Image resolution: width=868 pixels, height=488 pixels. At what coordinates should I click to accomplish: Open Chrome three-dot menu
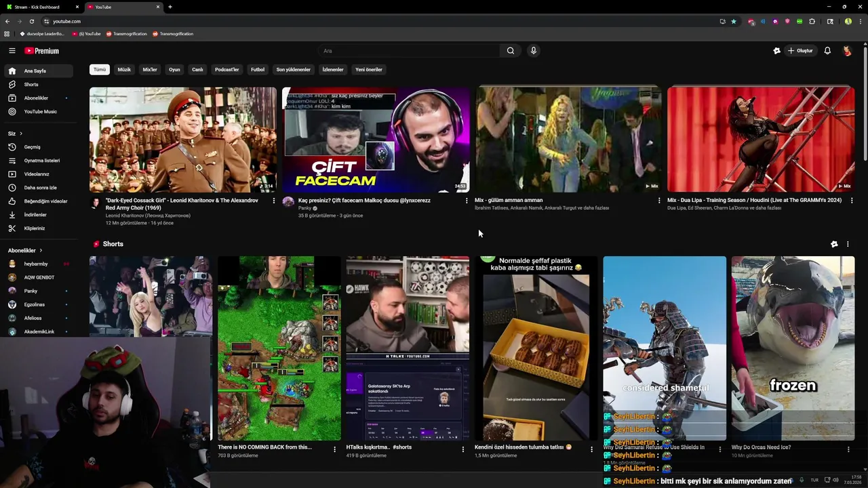click(x=861, y=21)
